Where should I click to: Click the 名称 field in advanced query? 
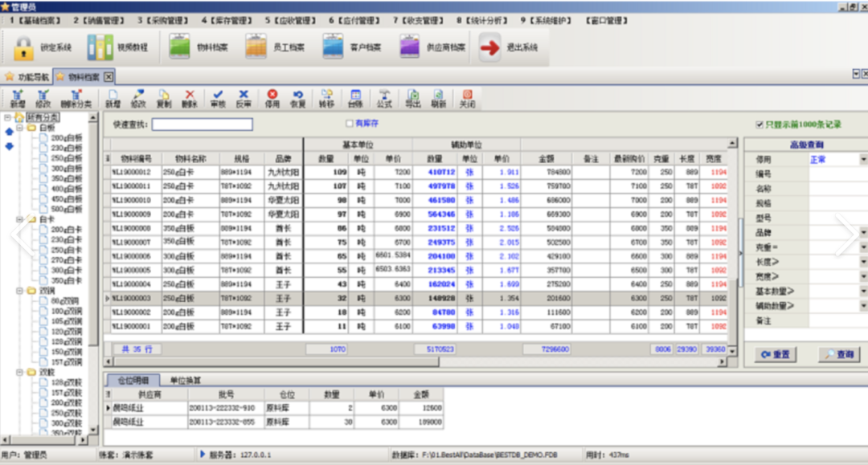[838, 189]
